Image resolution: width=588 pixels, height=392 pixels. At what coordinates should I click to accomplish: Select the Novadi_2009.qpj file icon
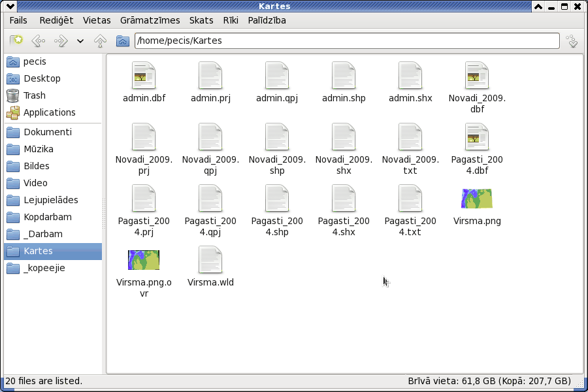pyautogui.click(x=210, y=137)
